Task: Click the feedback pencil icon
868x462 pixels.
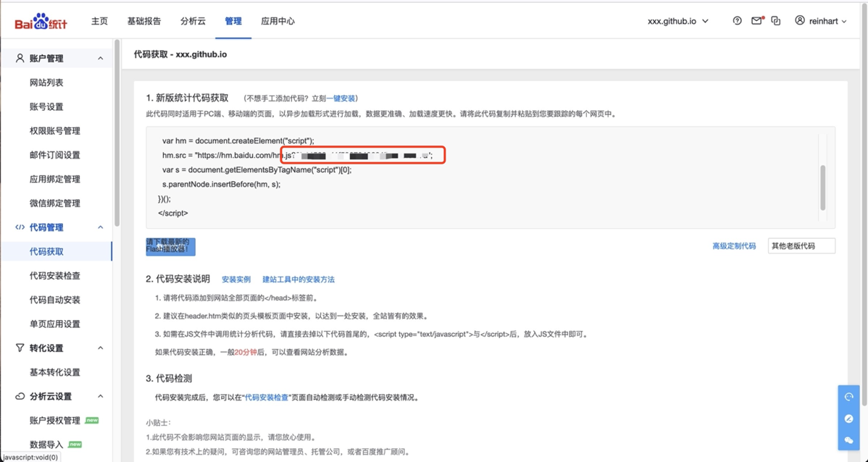Action: coord(849,419)
